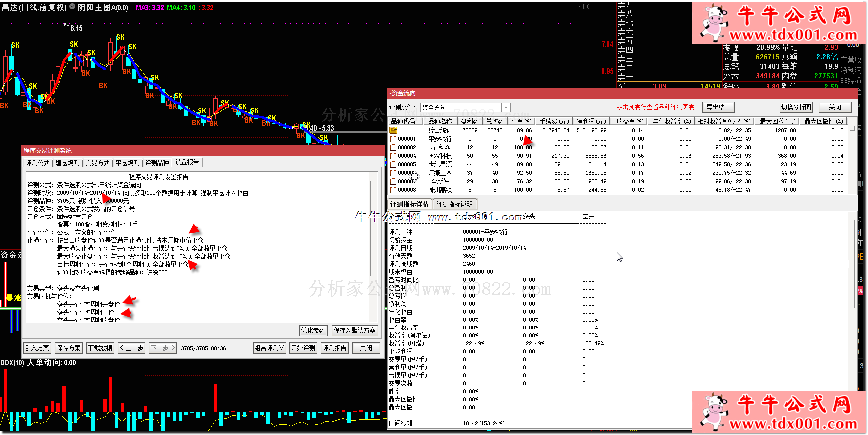Click document icon for row 000008 神州高铁

tap(393, 190)
